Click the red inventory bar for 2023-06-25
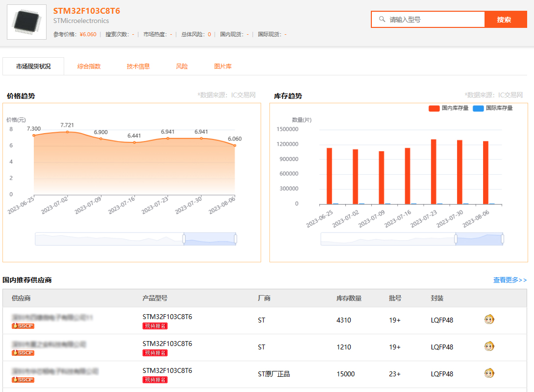 329,176
